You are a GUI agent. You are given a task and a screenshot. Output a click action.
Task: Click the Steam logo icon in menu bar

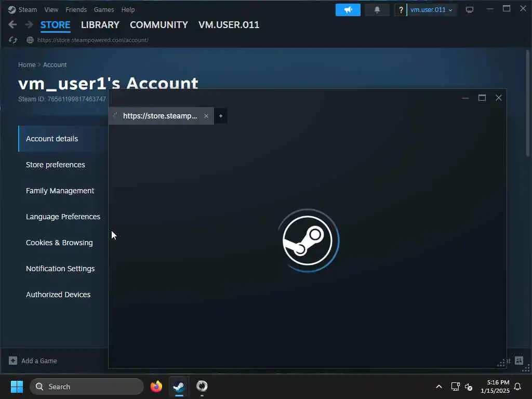pos(12,9)
